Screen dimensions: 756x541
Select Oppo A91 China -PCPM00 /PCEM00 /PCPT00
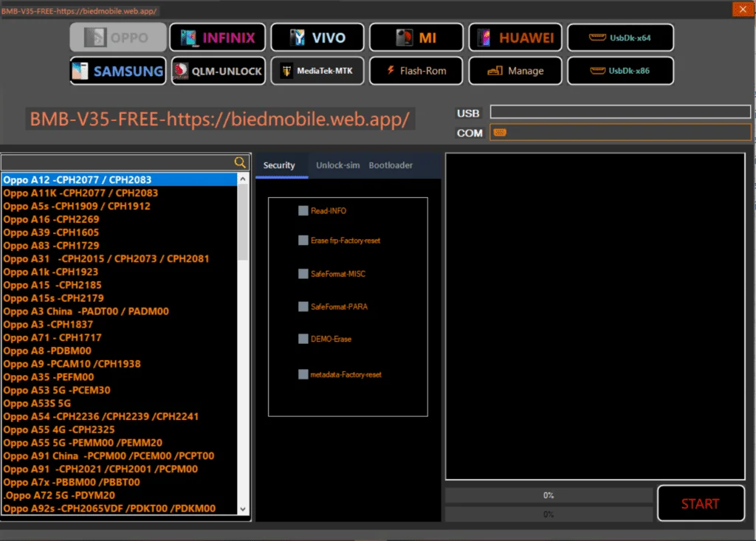pyautogui.click(x=120, y=456)
